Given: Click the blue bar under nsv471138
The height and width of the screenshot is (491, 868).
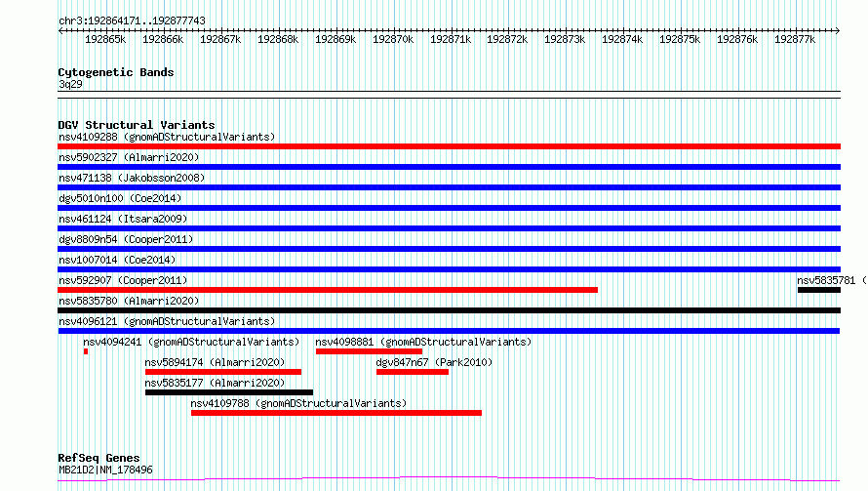Looking at the screenshot, I should pyautogui.click(x=449, y=187).
